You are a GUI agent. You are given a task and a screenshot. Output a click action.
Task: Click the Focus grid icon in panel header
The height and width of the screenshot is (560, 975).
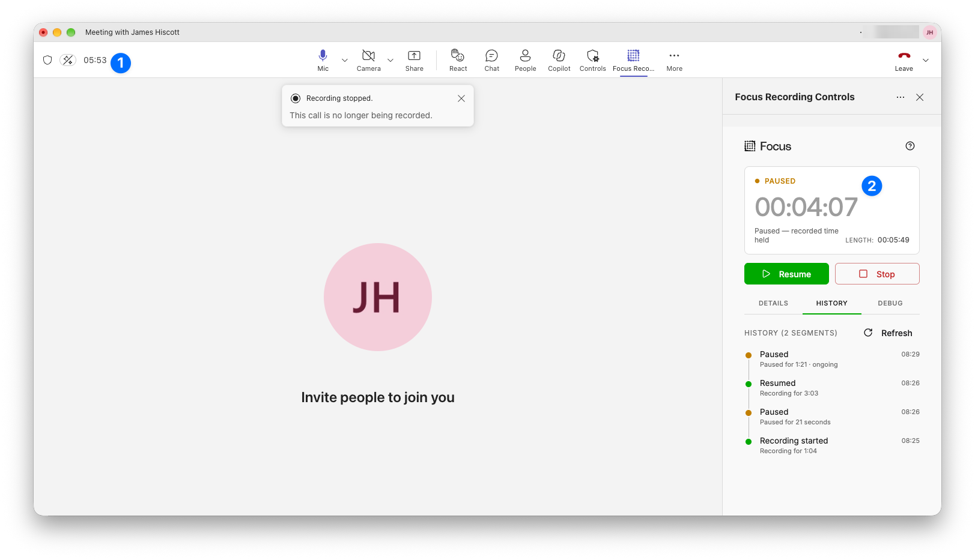(750, 146)
